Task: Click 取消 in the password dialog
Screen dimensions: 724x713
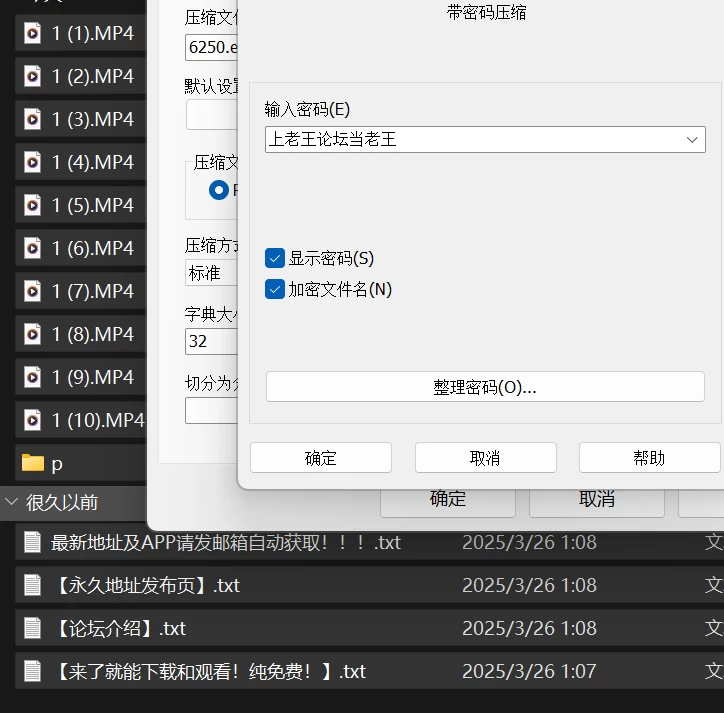Action: pos(486,458)
